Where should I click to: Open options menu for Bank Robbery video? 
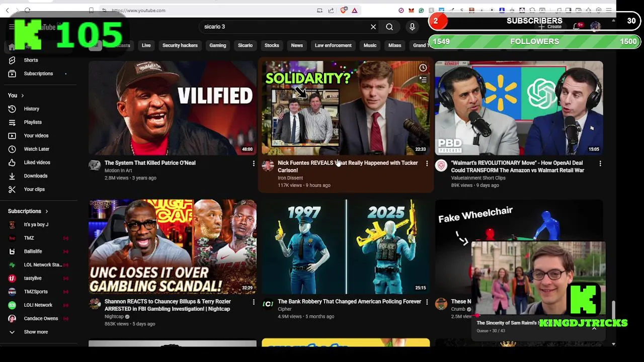click(427, 302)
